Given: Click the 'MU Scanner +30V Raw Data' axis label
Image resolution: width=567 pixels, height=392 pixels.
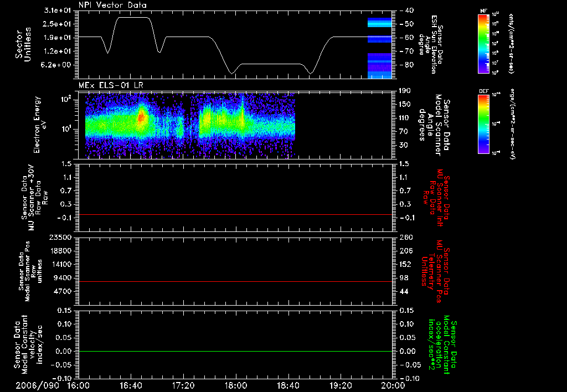Looking at the screenshot, I should coord(34,198).
